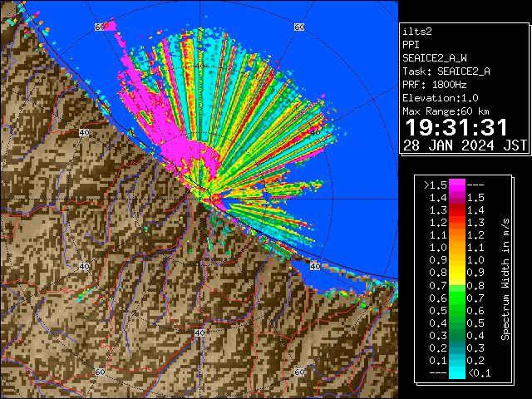The width and height of the screenshot is (532, 399).
Task: Click the product name "SEAICE2_A_W"
Action: pyautogui.click(x=435, y=58)
